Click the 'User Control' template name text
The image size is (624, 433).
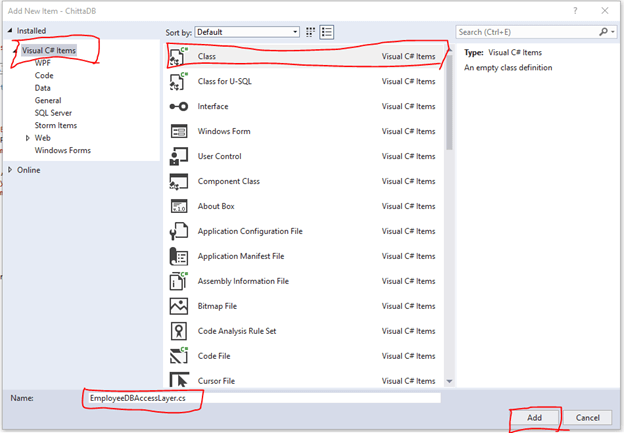220,156
